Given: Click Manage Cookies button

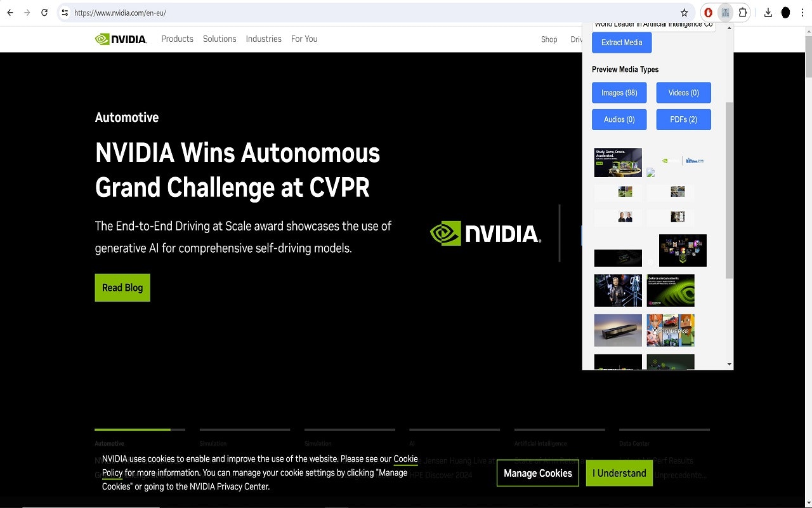Looking at the screenshot, I should pos(538,473).
